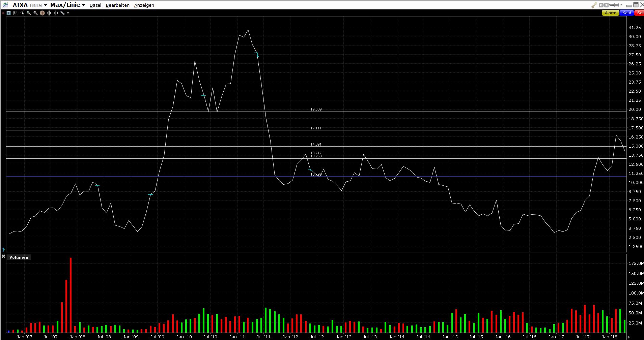This screenshot has width=644, height=340.
Task: Click the red Sell button
Action: pos(639,13)
